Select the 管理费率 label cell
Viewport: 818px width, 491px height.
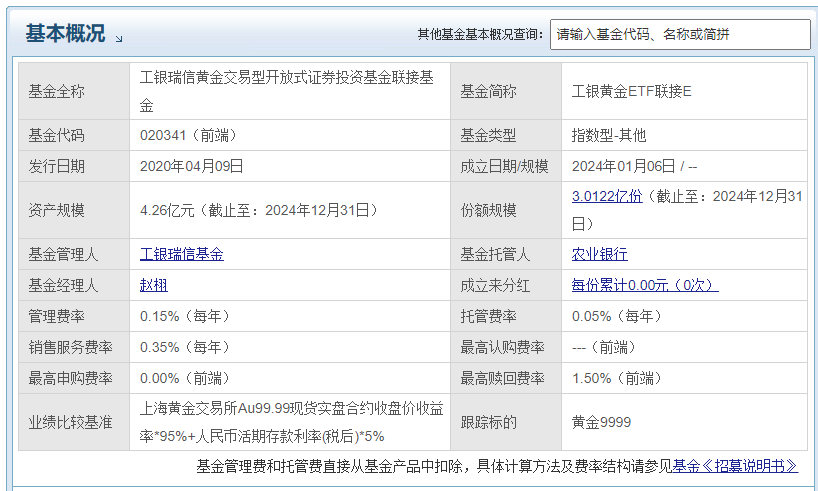(74, 316)
